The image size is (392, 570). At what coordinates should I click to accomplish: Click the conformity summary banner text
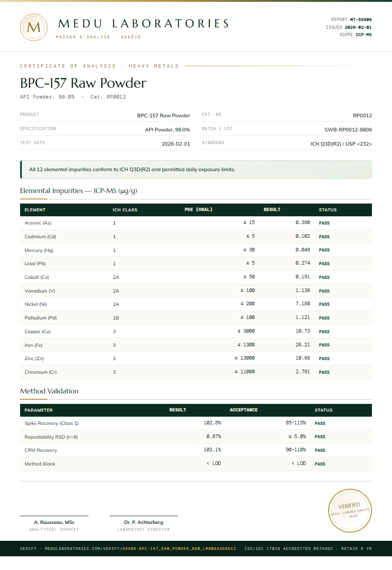pos(132,169)
